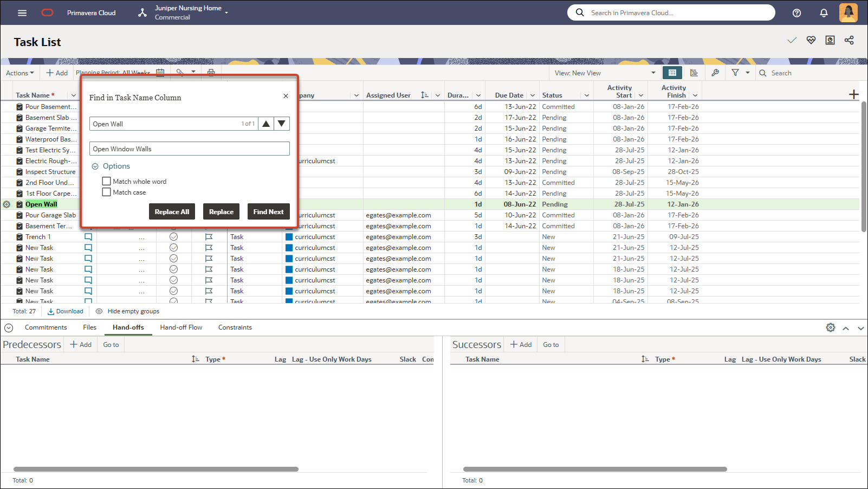This screenshot has width=868, height=489.
Task: Open the Activity Finish column dropdown
Action: click(695, 95)
